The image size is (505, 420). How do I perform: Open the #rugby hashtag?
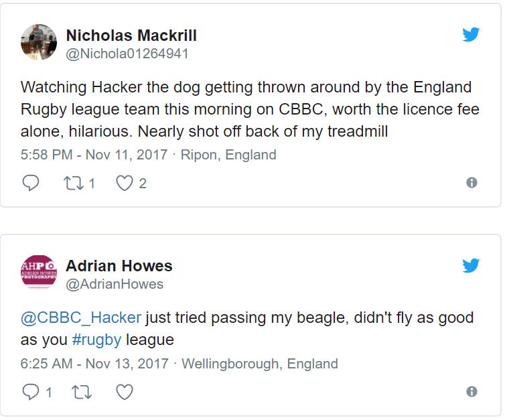coord(96,340)
